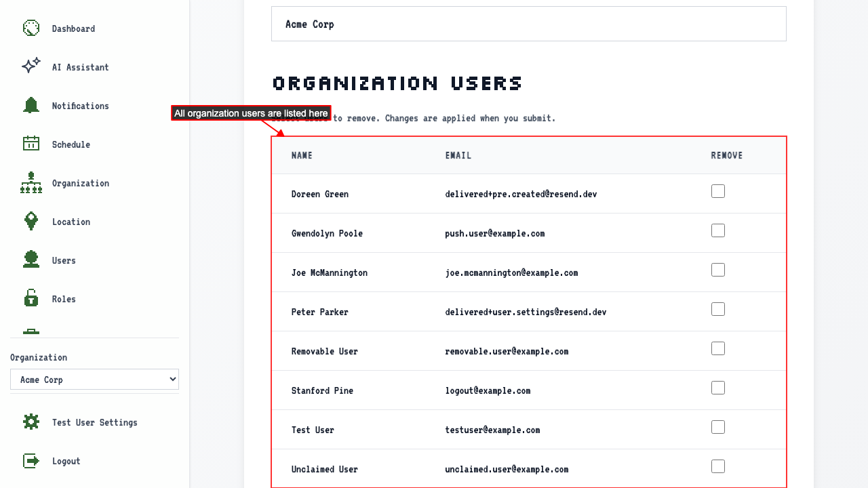Click the Roles padlock icon

[31, 298]
